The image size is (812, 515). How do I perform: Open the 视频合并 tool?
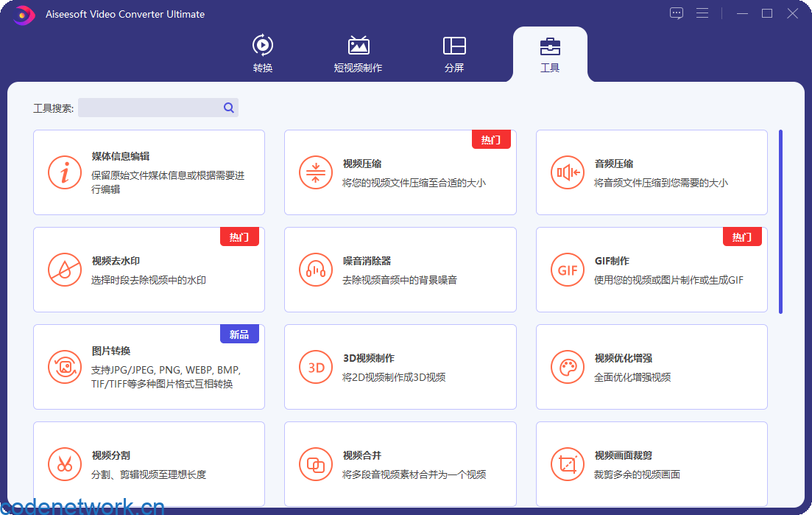tap(400, 464)
